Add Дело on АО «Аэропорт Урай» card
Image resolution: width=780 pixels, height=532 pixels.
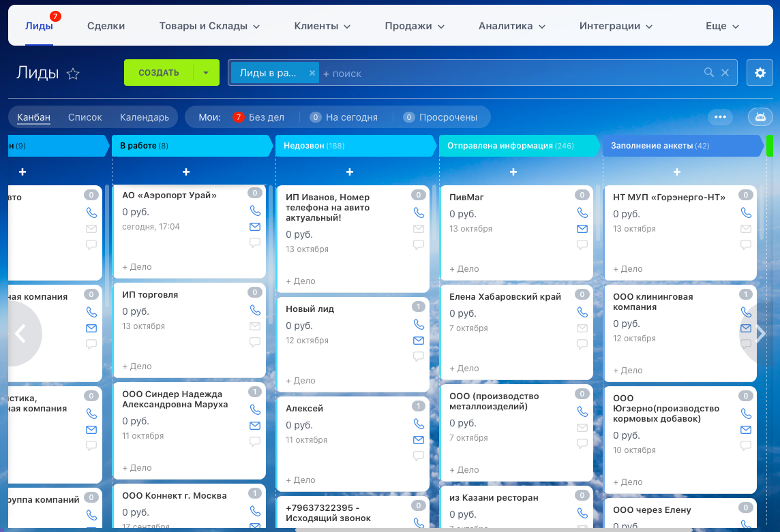point(137,267)
